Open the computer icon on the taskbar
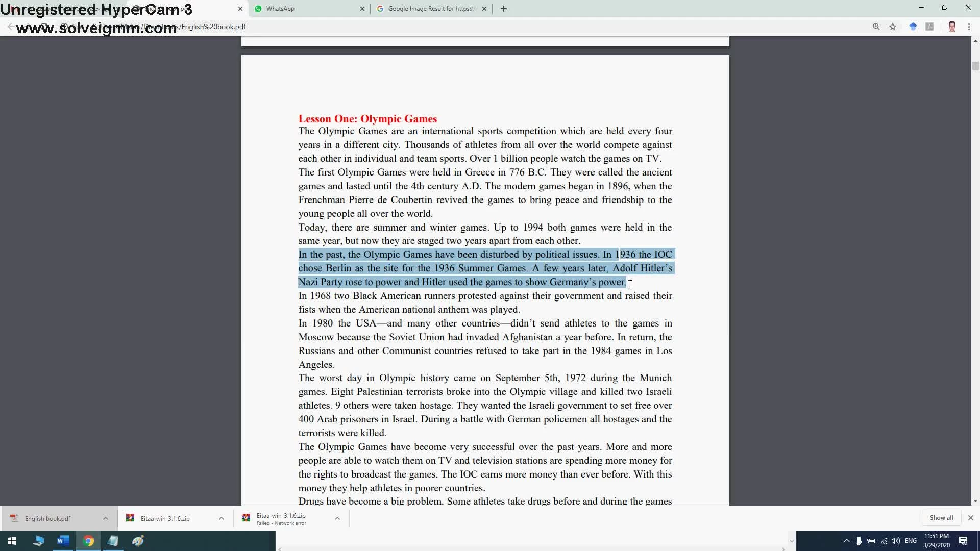 38,541
